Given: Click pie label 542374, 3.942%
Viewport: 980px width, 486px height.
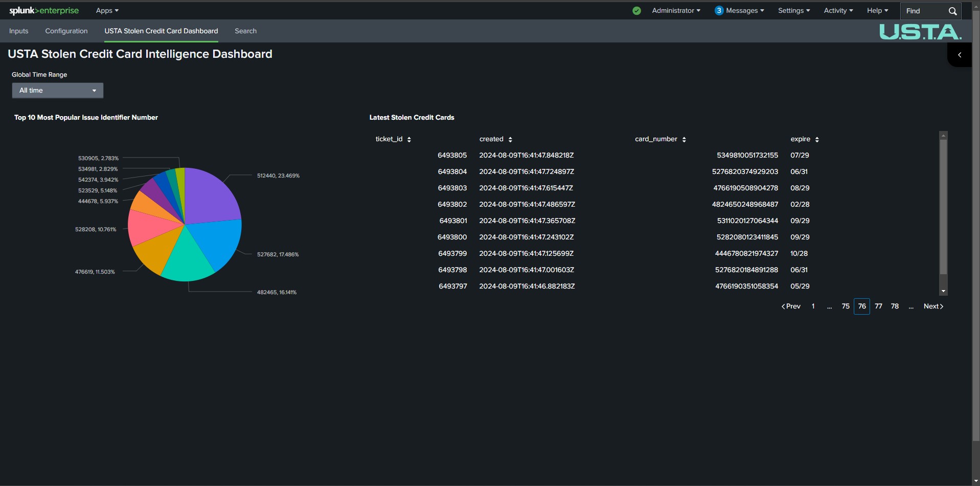Looking at the screenshot, I should (x=98, y=180).
